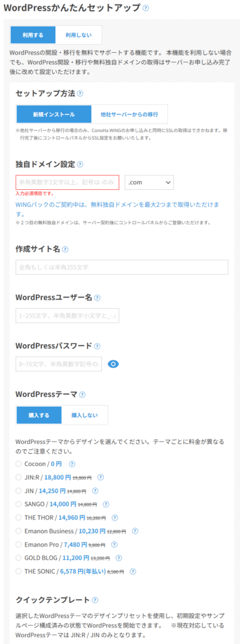Select JIN:R 18,800円 theme radio button
Viewport: 240px width, 644px height.
click(18, 477)
